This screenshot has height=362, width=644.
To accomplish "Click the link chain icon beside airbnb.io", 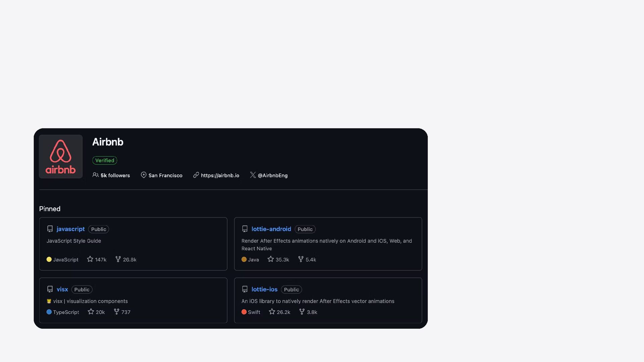I will coord(196,175).
